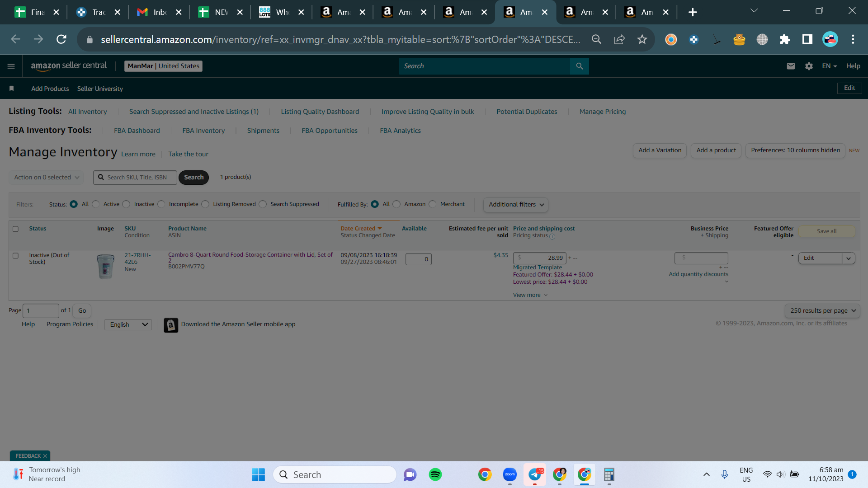The image size is (868, 488).
Task: Click the page number input field
Action: coord(41,311)
